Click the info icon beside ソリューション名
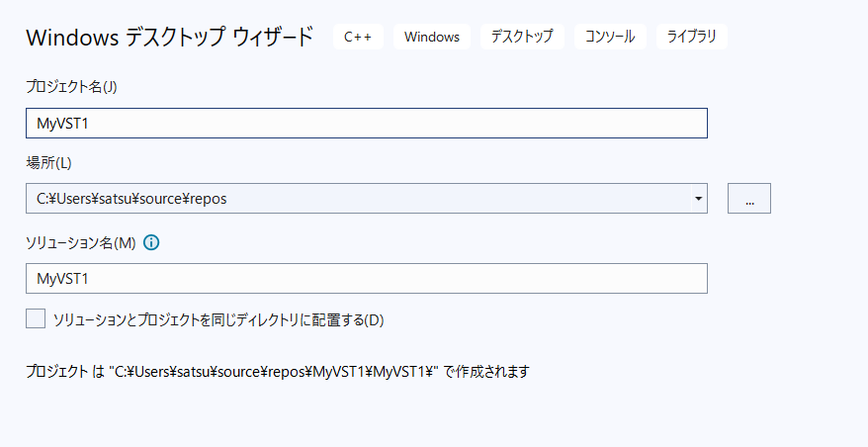Viewport: 868px width, 447px height. pyautogui.click(x=151, y=242)
